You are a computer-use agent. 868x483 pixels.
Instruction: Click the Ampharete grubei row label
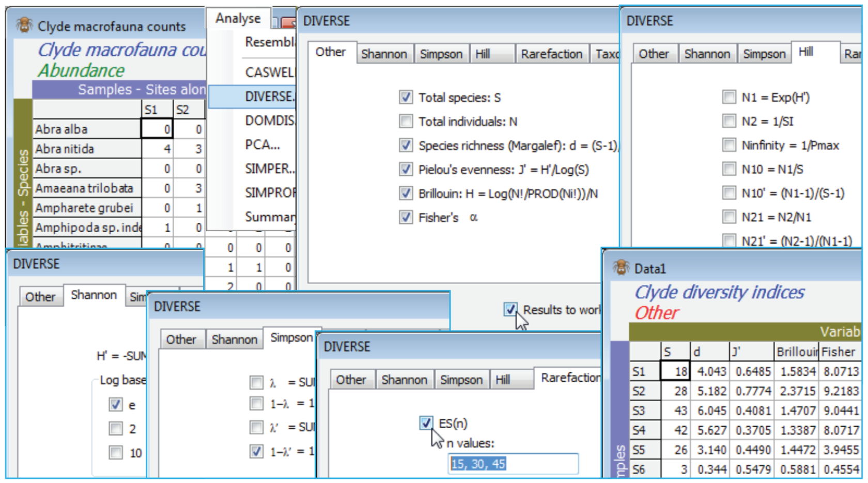tap(87, 208)
